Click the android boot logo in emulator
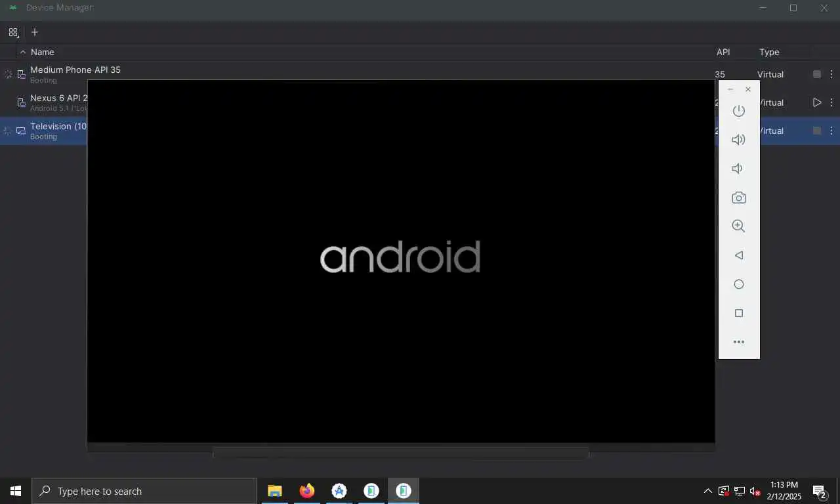840x504 pixels. [400, 257]
